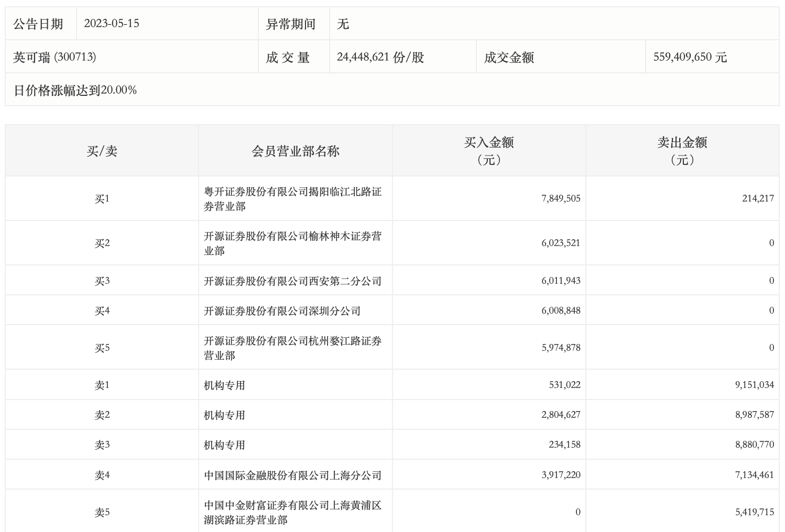Click the 成交量 value 24,448,621 份/股
The height and width of the screenshot is (532, 785).
380,57
